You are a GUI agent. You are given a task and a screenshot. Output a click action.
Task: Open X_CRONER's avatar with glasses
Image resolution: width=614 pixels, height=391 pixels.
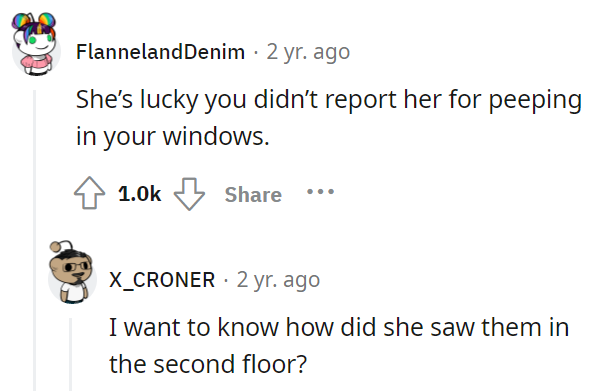[x=72, y=273]
